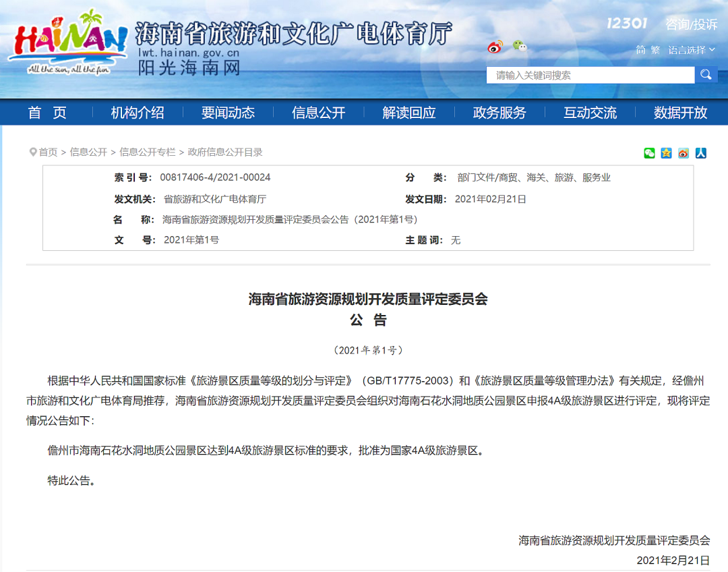Click the name field announcement title

click(290, 219)
